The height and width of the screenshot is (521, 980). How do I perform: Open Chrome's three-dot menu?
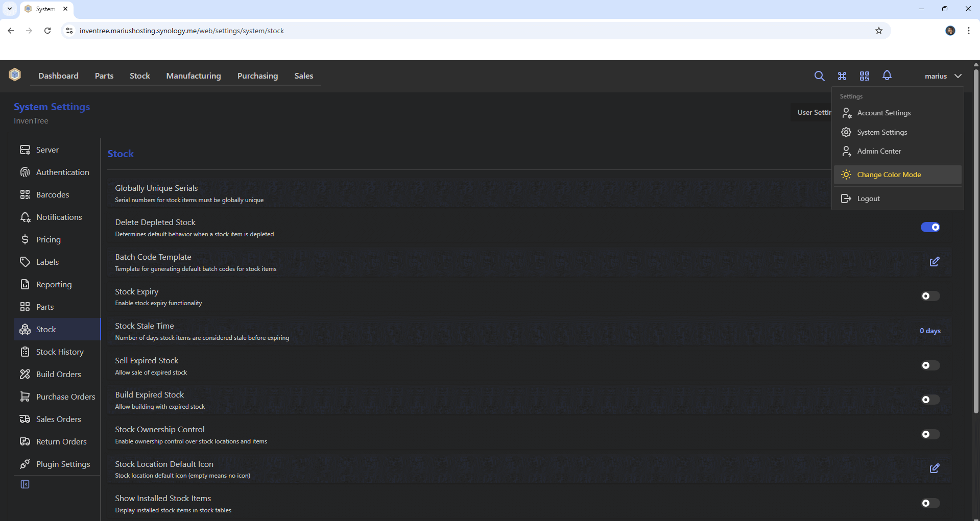[x=968, y=31]
